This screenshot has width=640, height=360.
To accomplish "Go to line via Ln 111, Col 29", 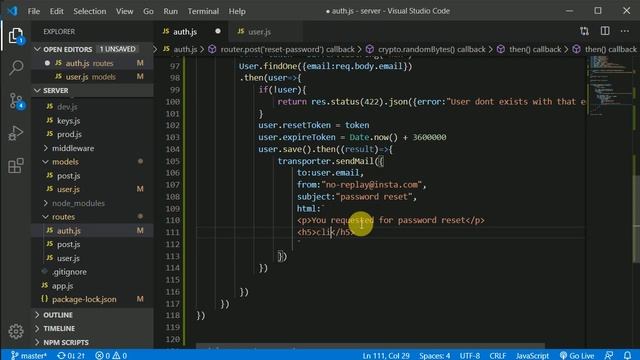I will coord(386,356).
